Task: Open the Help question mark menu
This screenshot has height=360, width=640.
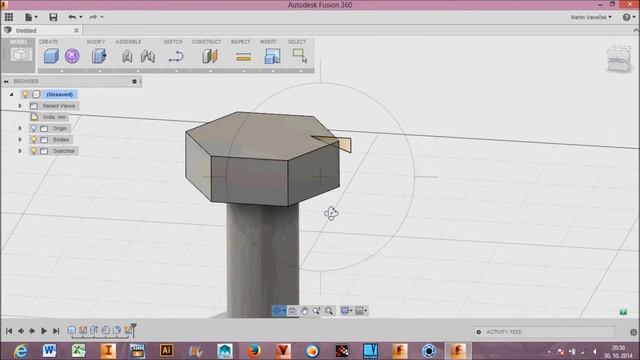Action: [628, 17]
